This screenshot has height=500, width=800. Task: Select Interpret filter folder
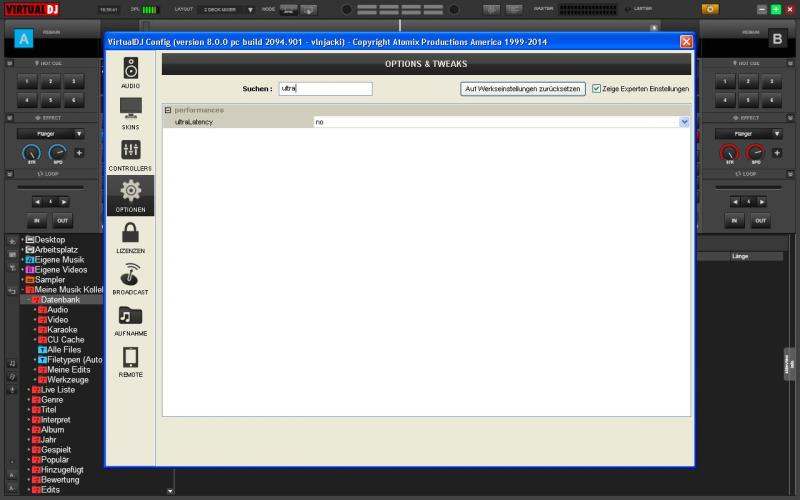56,420
